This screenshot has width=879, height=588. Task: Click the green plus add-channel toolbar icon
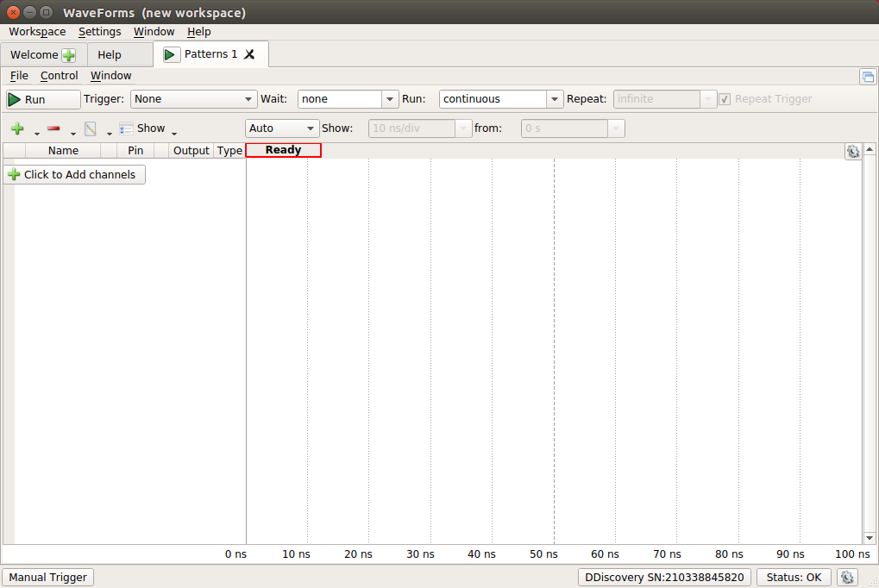(x=17, y=128)
